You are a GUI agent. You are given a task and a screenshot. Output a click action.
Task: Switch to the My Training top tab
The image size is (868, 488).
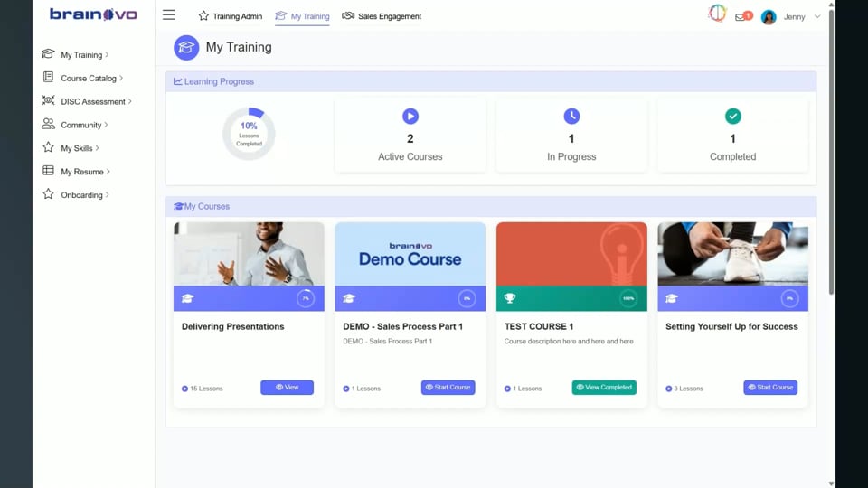point(302,16)
